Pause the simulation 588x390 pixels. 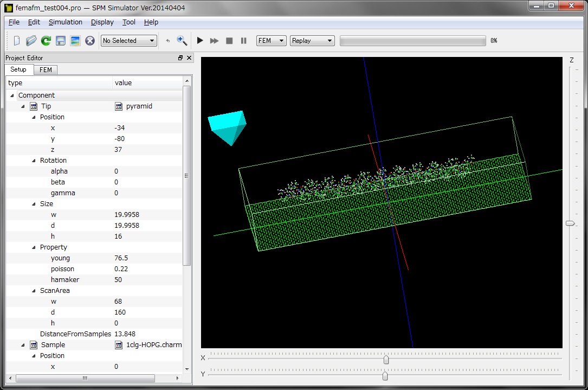tap(244, 41)
